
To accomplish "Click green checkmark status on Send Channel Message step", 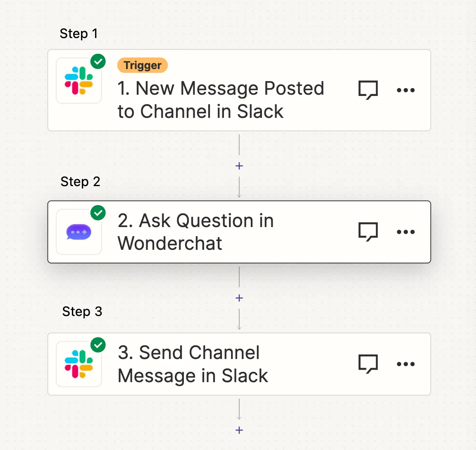I will point(98,345).
